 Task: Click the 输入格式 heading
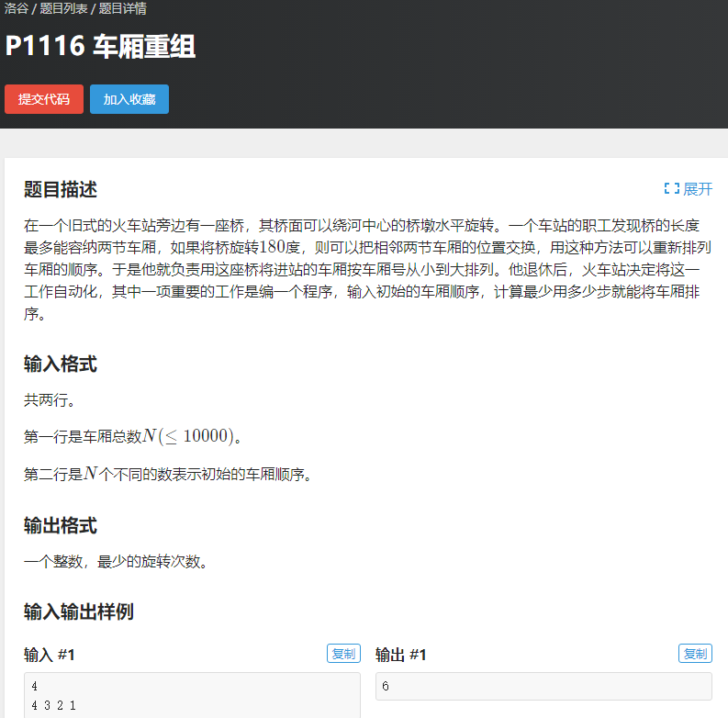click(61, 364)
